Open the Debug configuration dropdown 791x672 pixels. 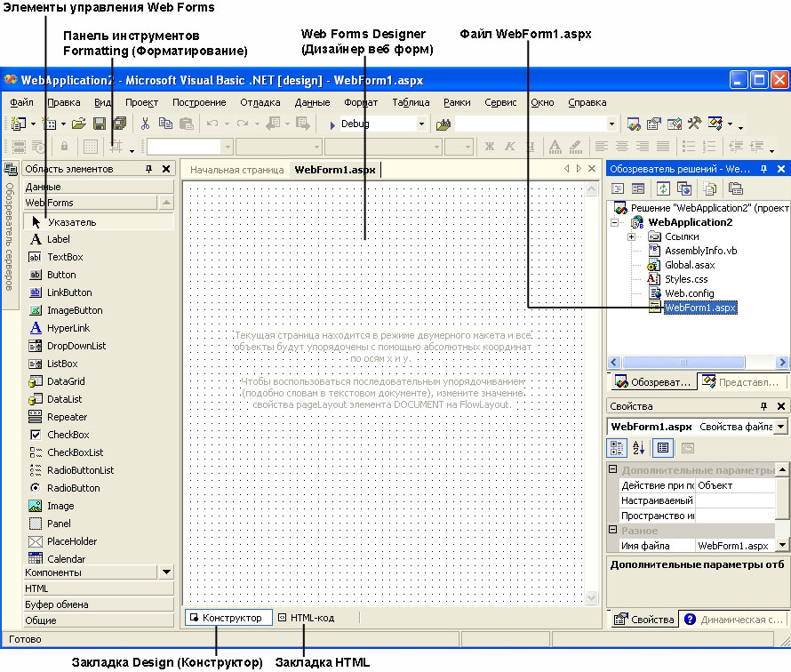(421, 124)
